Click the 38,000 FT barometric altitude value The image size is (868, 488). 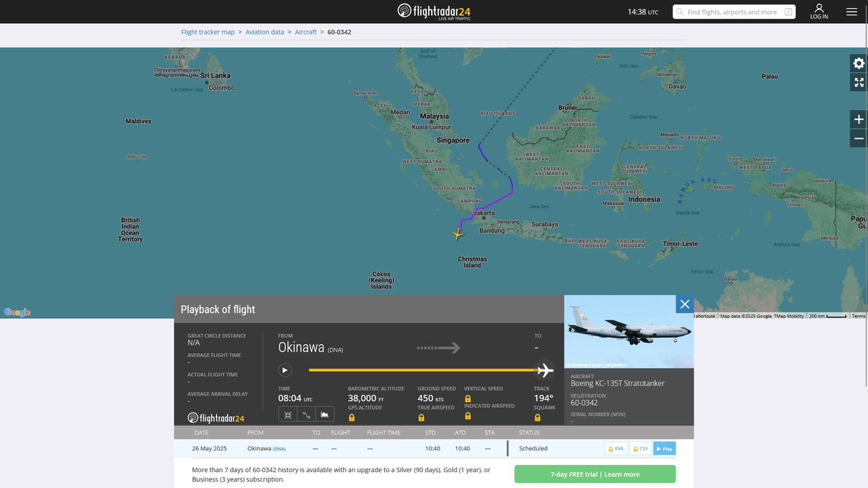[x=366, y=398]
